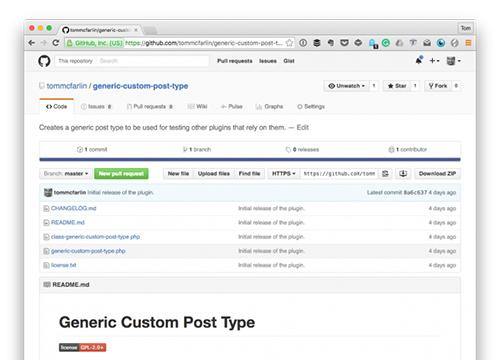Copy clone URL with clipboard icon

point(385,174)
